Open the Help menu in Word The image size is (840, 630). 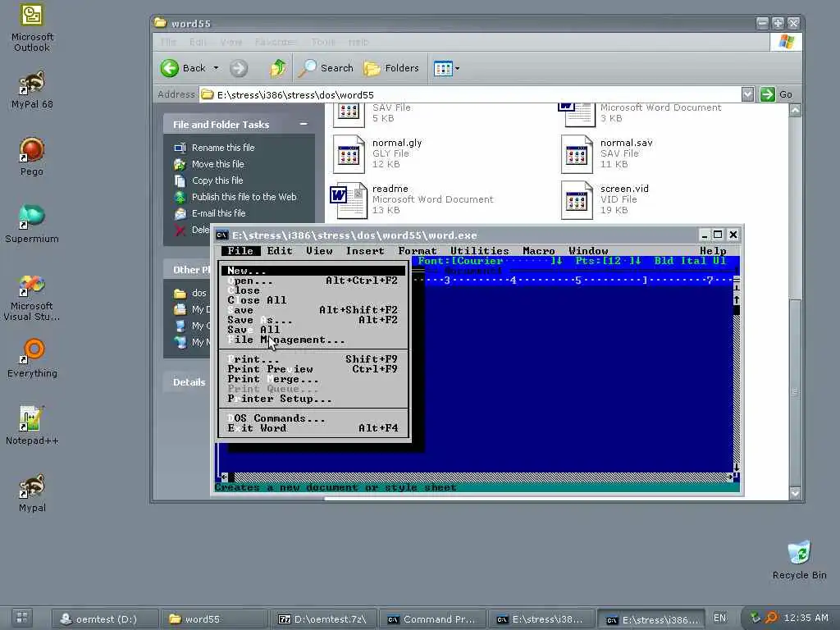coord(713,251)
